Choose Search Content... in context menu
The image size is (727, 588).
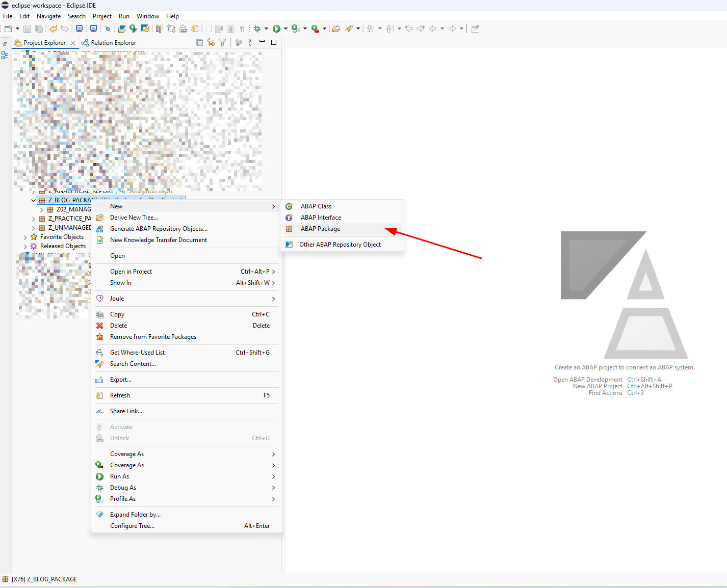tap(187, 364)
